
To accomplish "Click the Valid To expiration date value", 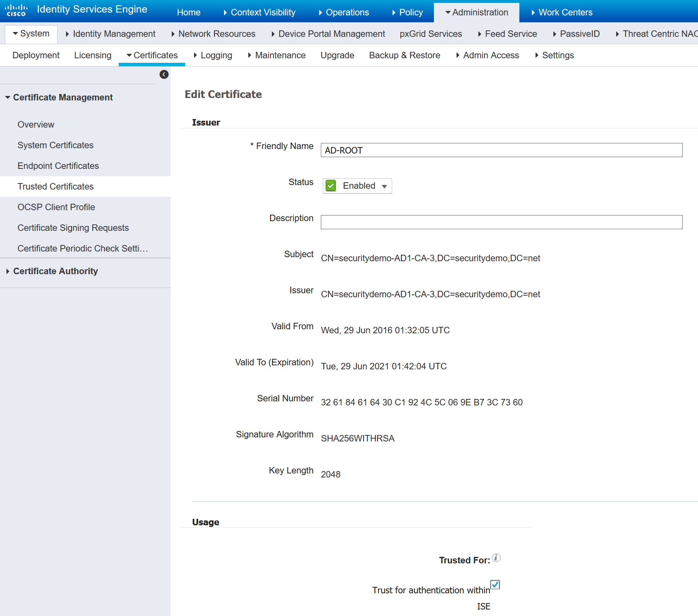I will [x=384, y=367].
